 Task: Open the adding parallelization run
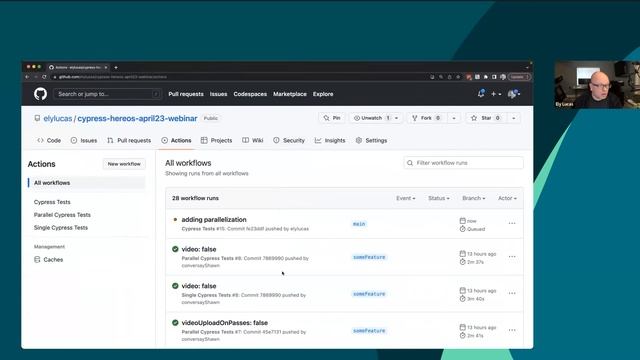click(x=214, y=220)
